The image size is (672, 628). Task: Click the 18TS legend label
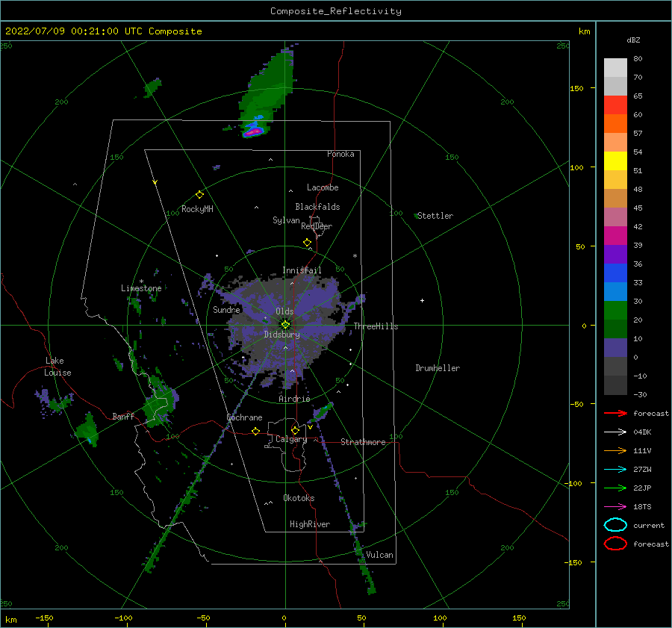click(642, 507)
